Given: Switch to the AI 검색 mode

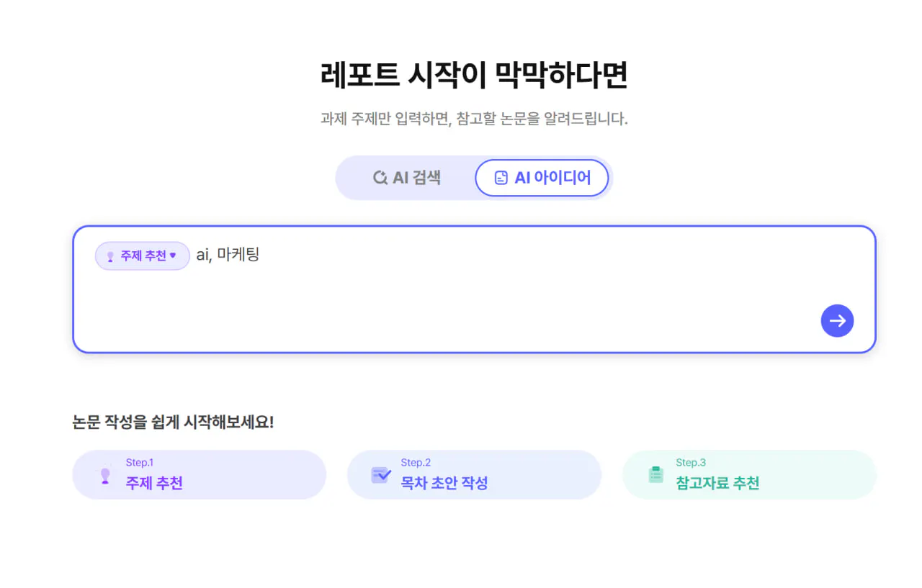Looking at the screenshot, I should (x=407, y=178).
